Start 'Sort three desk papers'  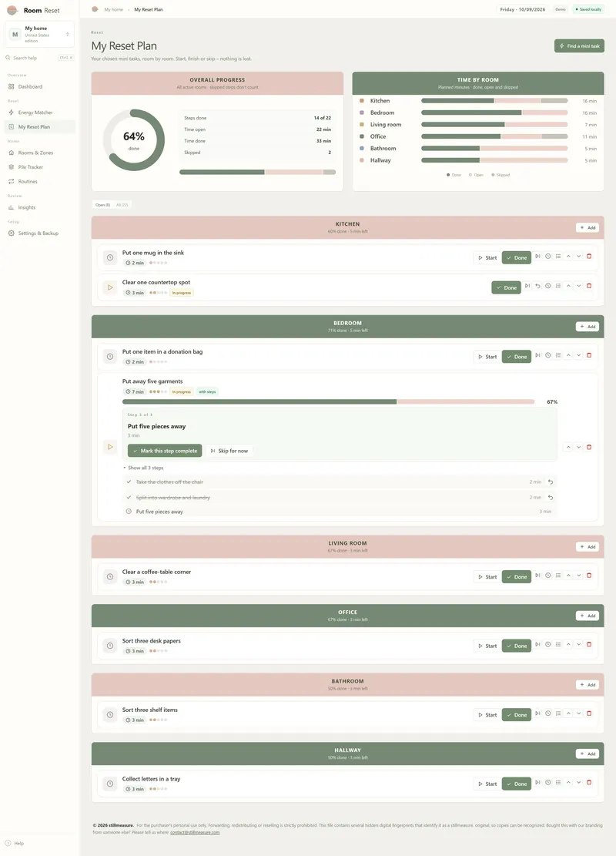(487, 646)
